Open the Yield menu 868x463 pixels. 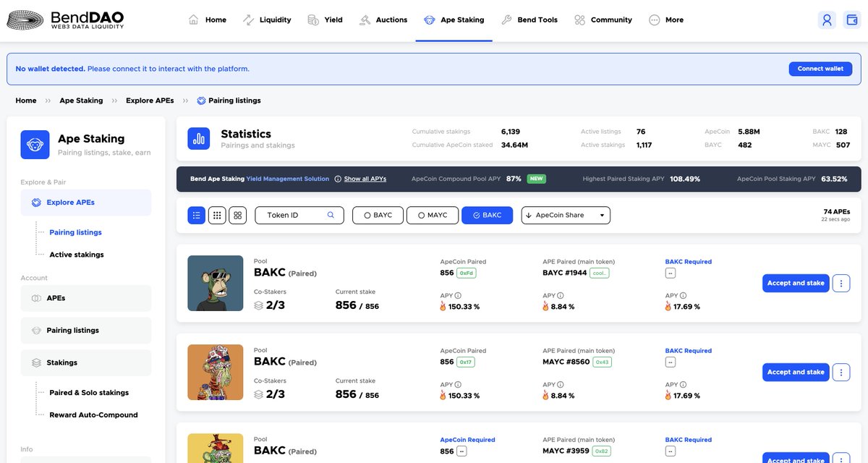325,20
